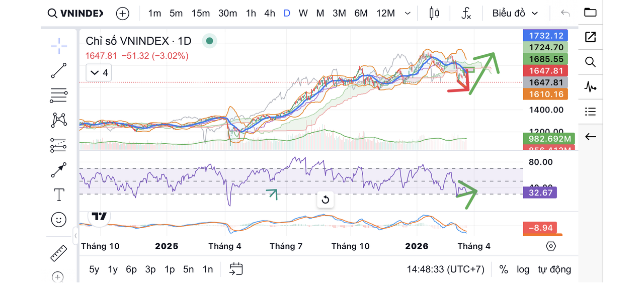Open the list icon in right sidebar

590,112
